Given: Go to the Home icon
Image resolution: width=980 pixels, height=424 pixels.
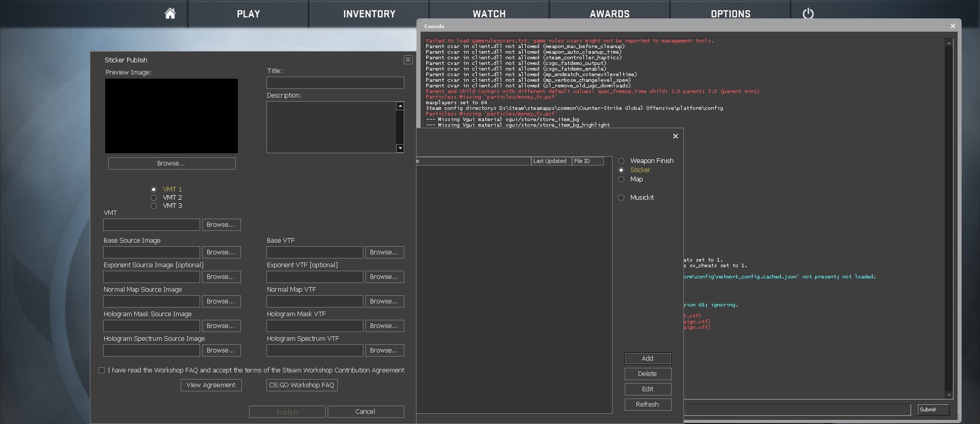Looking at the screenshot, I should point(170,14).
